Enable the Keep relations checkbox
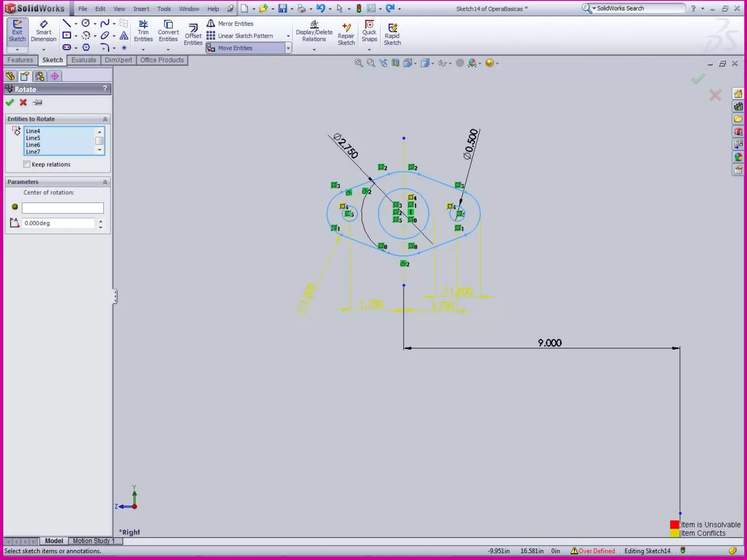This screenshot has height=560, width=747. (27, 164)
